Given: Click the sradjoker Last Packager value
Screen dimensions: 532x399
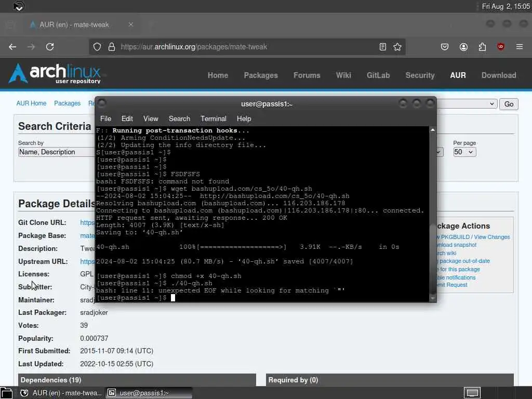Looking at the screenshot, I should tap(94, 312).
